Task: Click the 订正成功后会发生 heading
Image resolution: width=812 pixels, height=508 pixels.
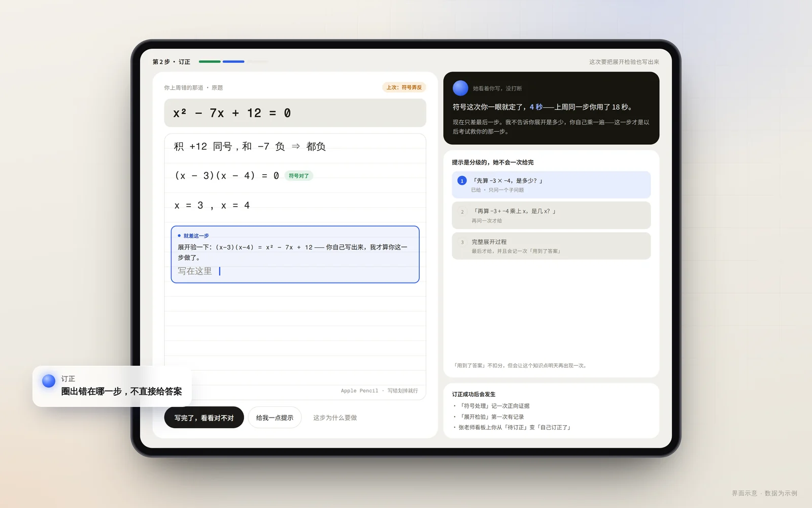Action: pos(473,394)
